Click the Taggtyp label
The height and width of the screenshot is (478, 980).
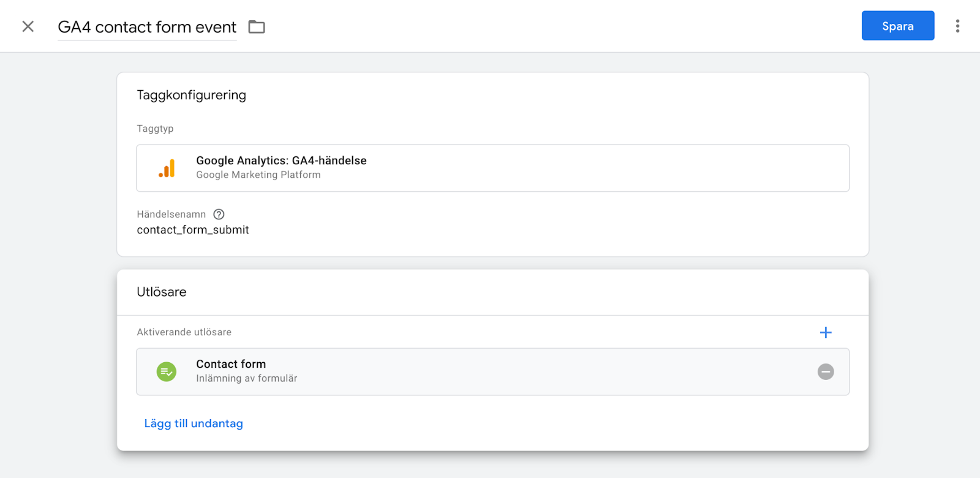point(155,129)
